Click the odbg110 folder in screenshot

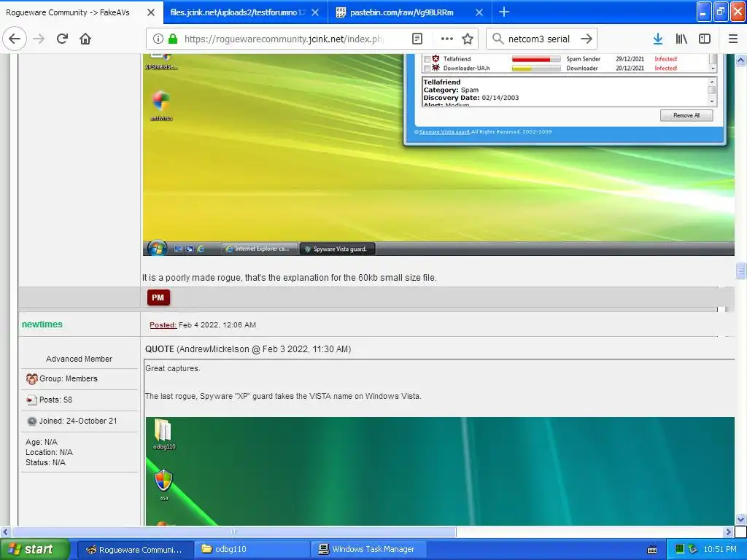(x=164, y=435)
